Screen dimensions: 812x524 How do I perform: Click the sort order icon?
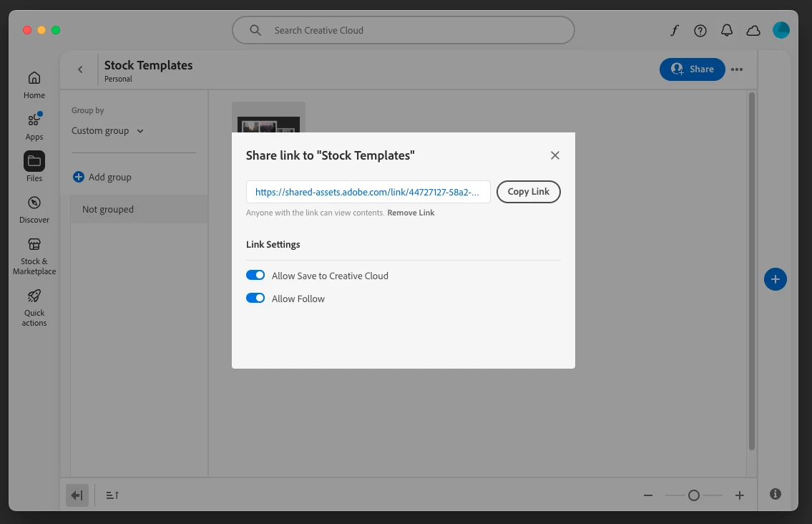(112, 495)
